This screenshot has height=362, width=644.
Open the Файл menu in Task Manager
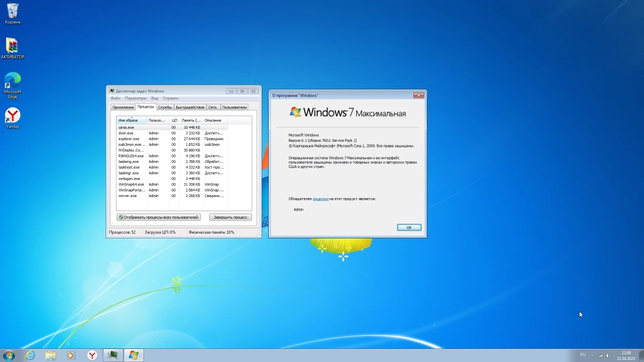pyautogui.click(x=115, y=99)
